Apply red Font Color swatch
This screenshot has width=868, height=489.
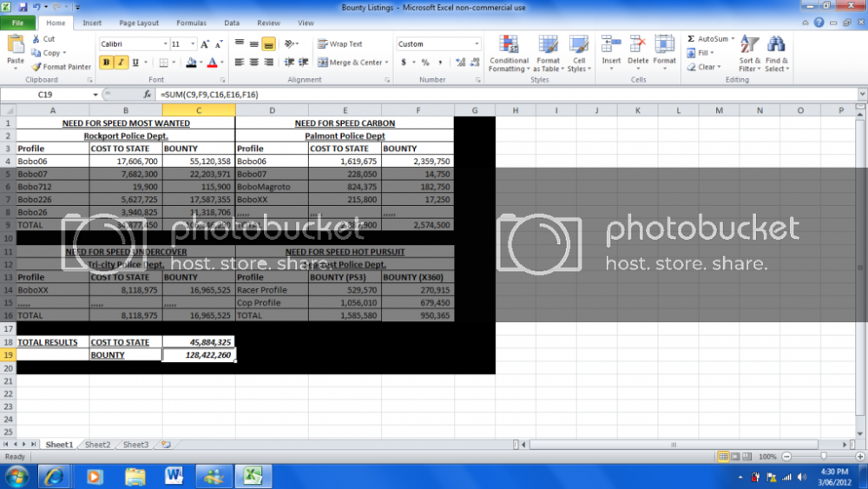click(x=212, y=63)
